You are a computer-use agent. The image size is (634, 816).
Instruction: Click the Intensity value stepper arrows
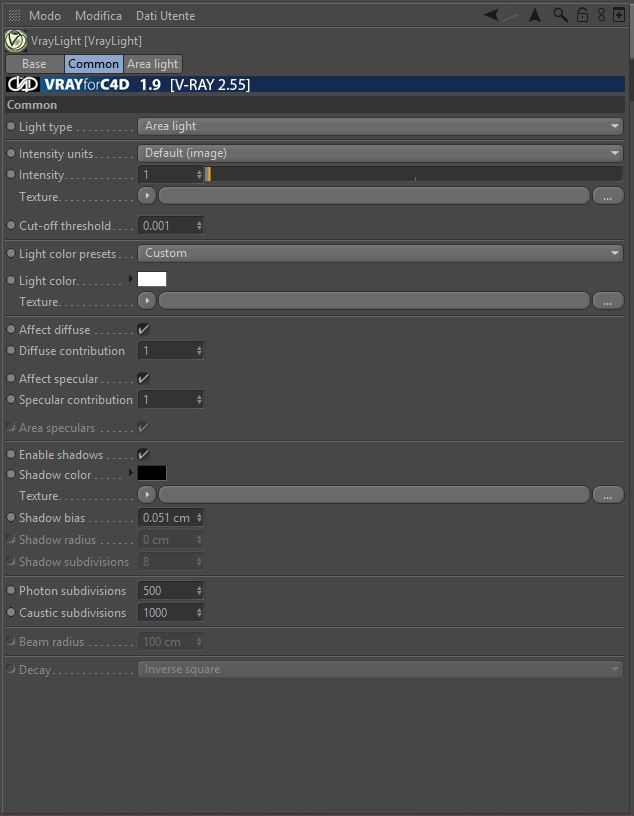199,174
